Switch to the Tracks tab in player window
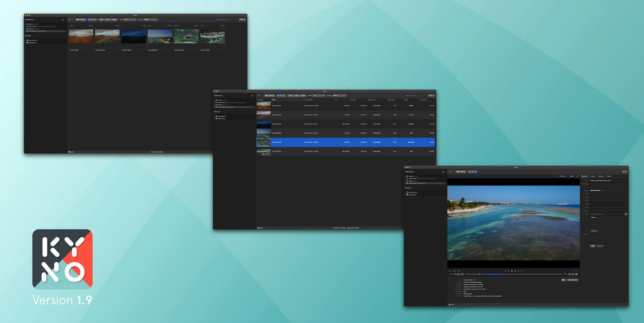Screen dimensions: 644x323 [609, 176]
